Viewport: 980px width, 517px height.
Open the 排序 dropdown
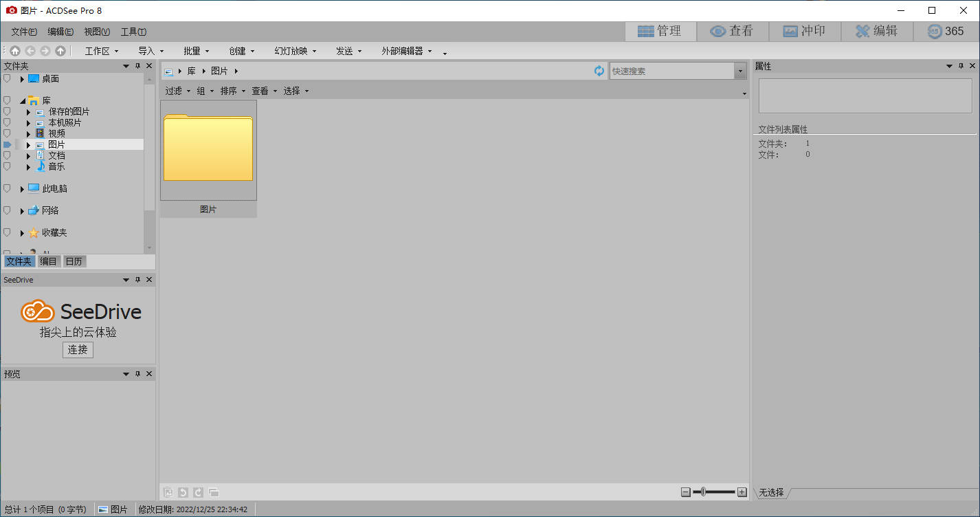(233, 91)
